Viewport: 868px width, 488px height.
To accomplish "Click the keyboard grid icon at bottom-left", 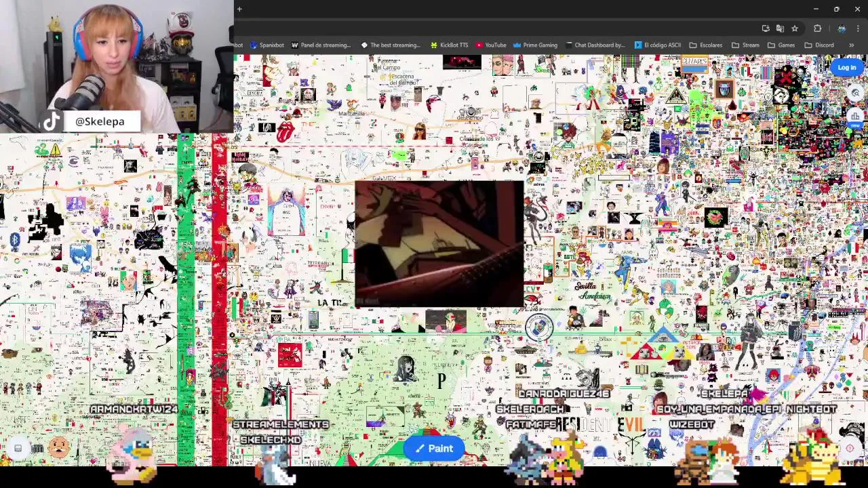I will 38,448.
